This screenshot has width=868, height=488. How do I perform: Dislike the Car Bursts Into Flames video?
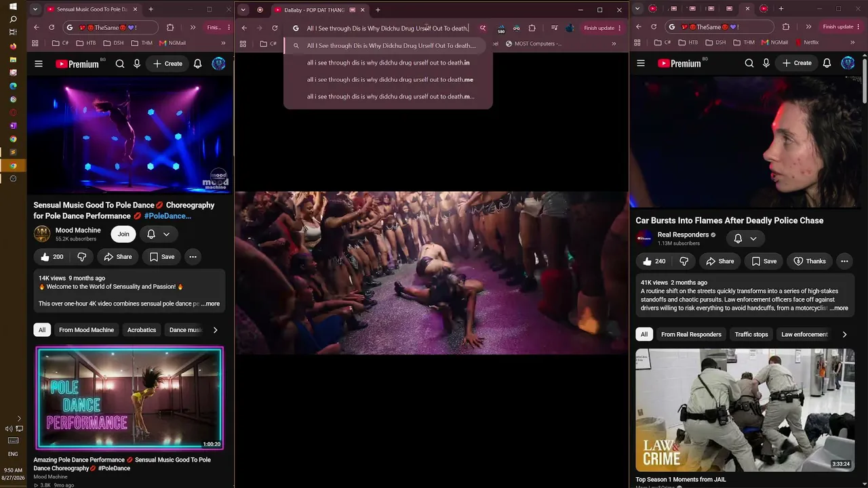tap(684, 261)
